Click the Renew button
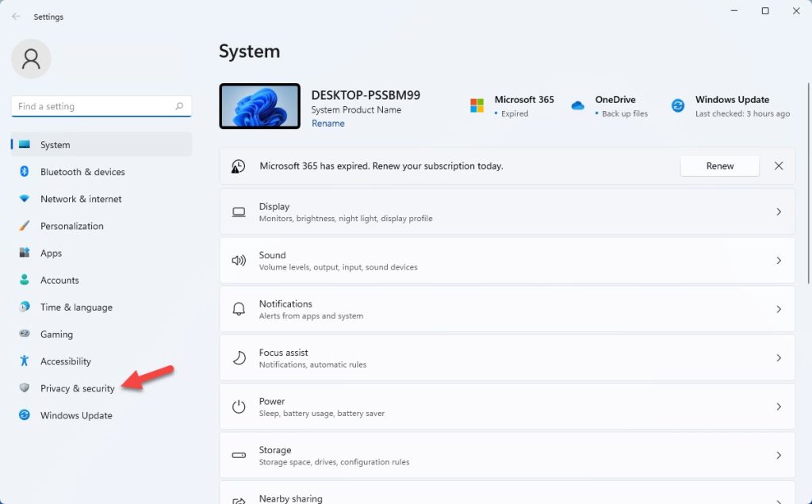 [720, 166]
